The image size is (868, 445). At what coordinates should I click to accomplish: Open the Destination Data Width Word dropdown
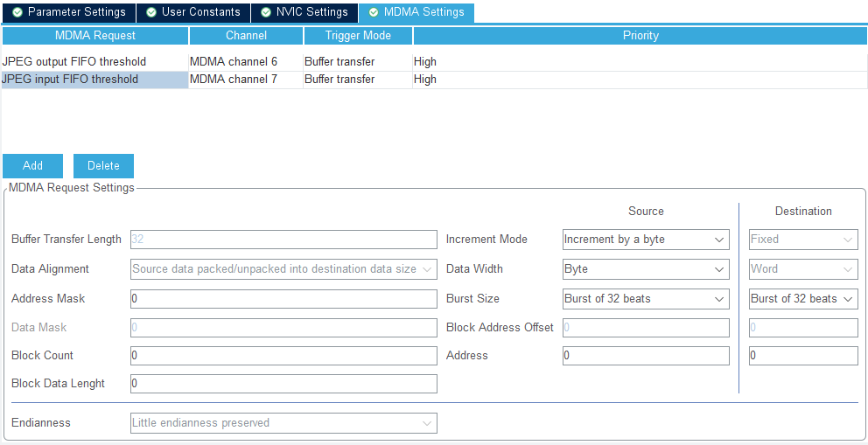[x=803, y=269]
